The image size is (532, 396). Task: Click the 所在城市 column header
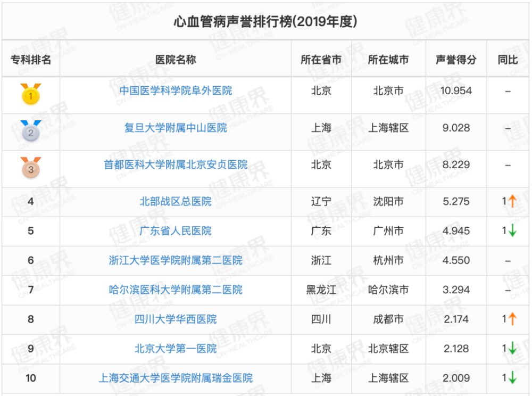click(388, 60)
